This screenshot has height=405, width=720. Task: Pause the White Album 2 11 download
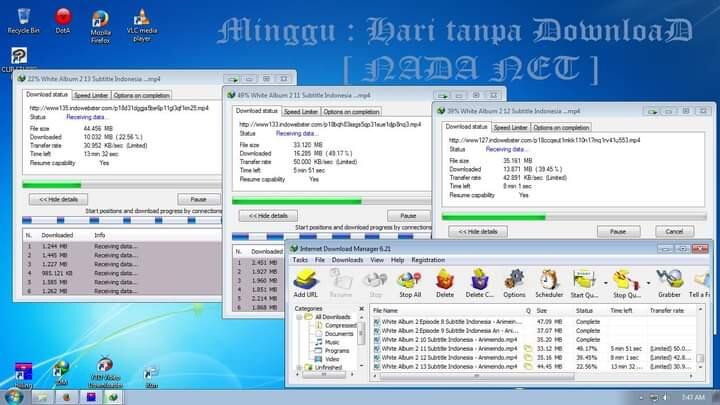pyautogui.click(x=408, y=215)
